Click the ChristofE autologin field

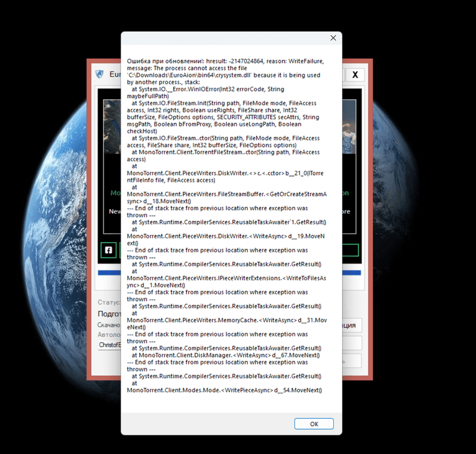tap(110, 344)
